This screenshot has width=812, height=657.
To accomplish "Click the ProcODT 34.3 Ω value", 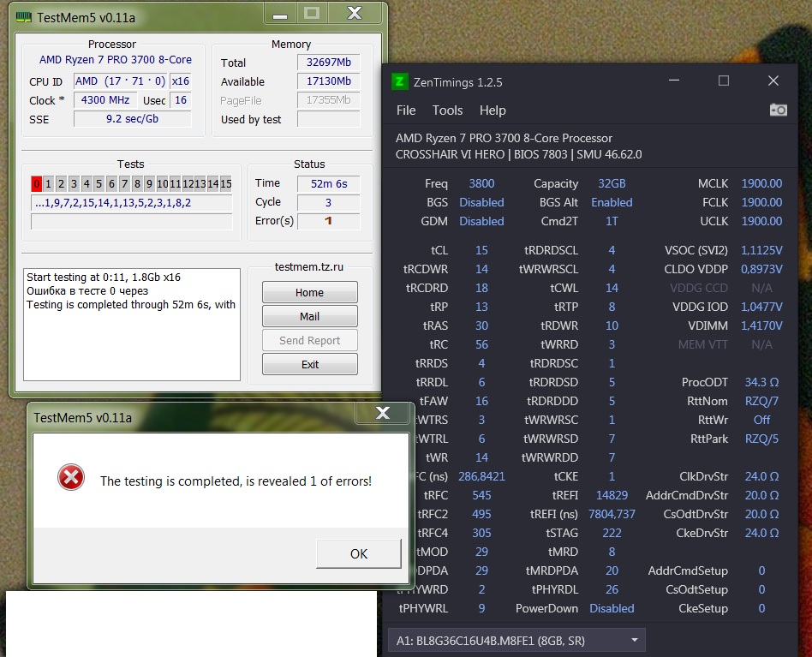I will click(761, 382).
